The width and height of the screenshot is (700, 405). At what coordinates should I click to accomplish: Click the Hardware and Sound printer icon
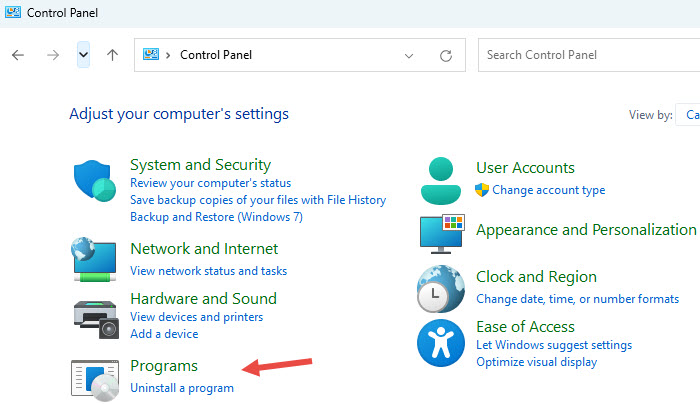pyautogui.click(x=95, y=315)
